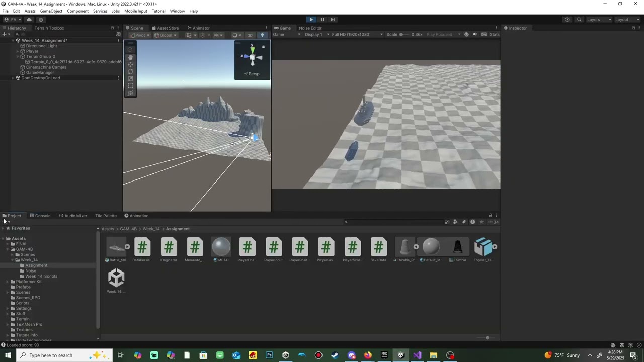Open Unity cloud services icon
The image size is (644, 362).
point(29,20)
